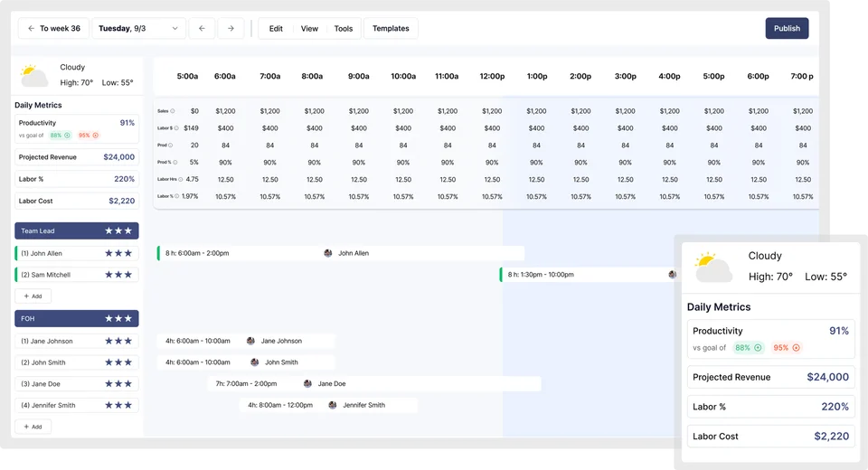Click the info icon beside Labor Hrs row
Image resolution: width=868 pixels, height=470 pixels.
pos(181,179)
